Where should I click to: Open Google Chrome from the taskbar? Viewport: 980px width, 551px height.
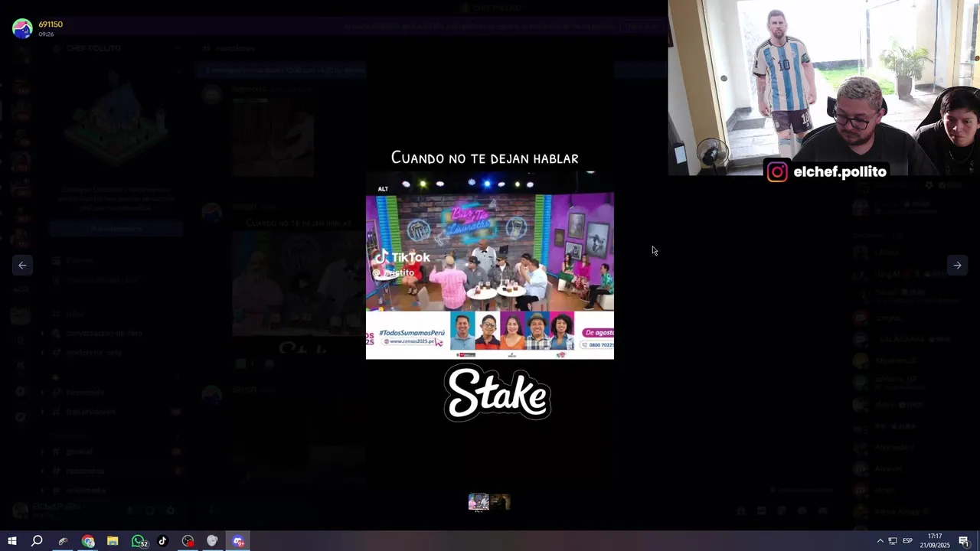pyautogui.click(x=88, y=541)
